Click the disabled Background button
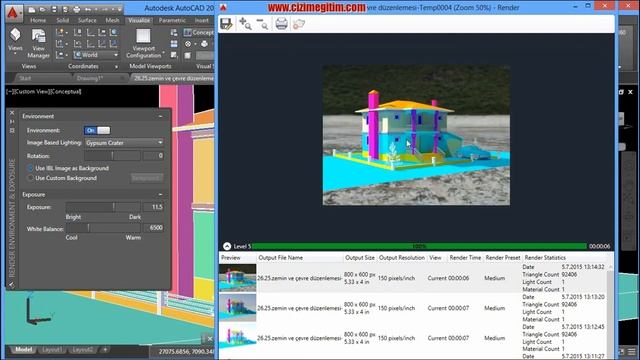The image size is (640, 360). (x=147, y=178)
